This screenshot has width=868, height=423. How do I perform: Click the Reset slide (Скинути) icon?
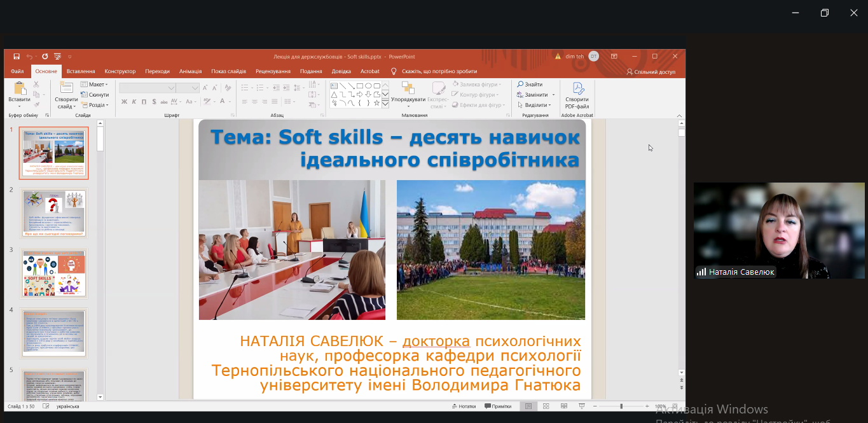tap(95, 95)
